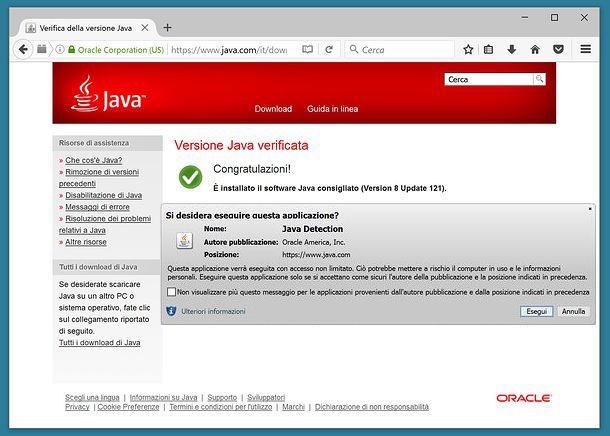Open the Supporto footer link

click(222, 397)
